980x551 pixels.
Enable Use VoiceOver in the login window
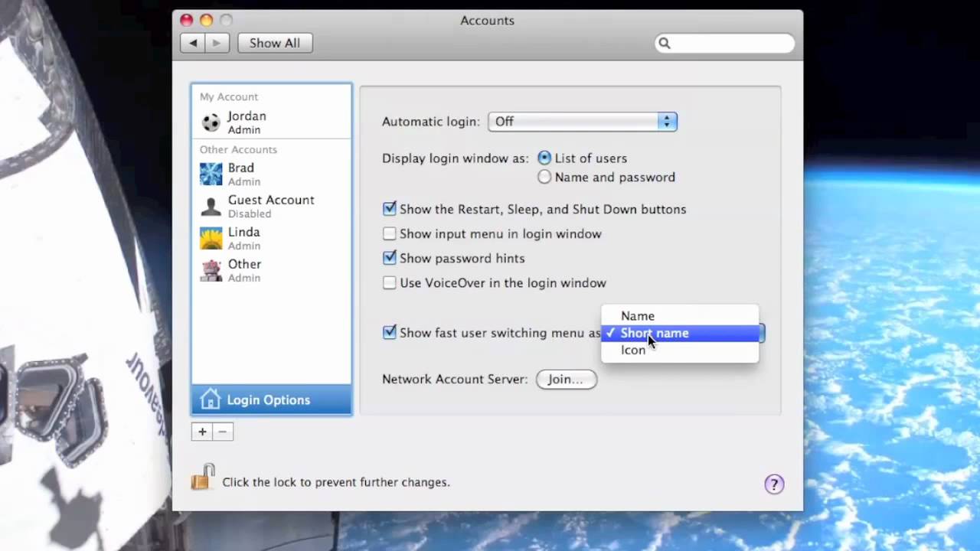(x=390, y=282)
